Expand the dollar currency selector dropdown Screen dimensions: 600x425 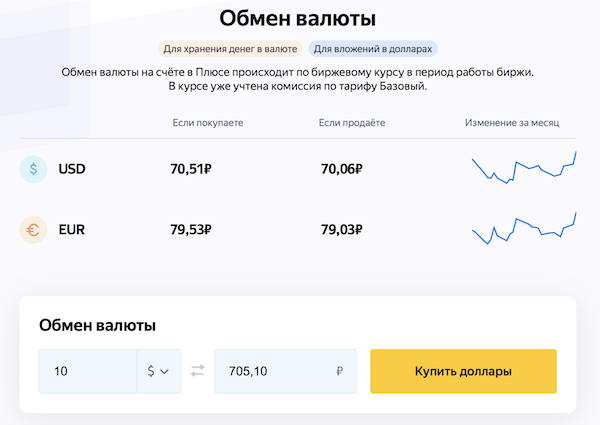pyautogui.click(x=159, y=371)
